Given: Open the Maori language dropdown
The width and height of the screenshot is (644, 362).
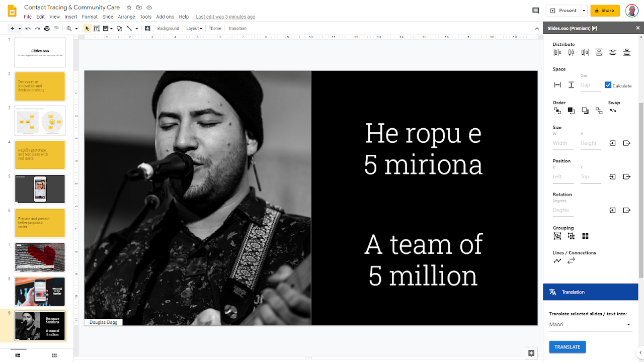Looking at the screenshot, I should click(590, 324).
